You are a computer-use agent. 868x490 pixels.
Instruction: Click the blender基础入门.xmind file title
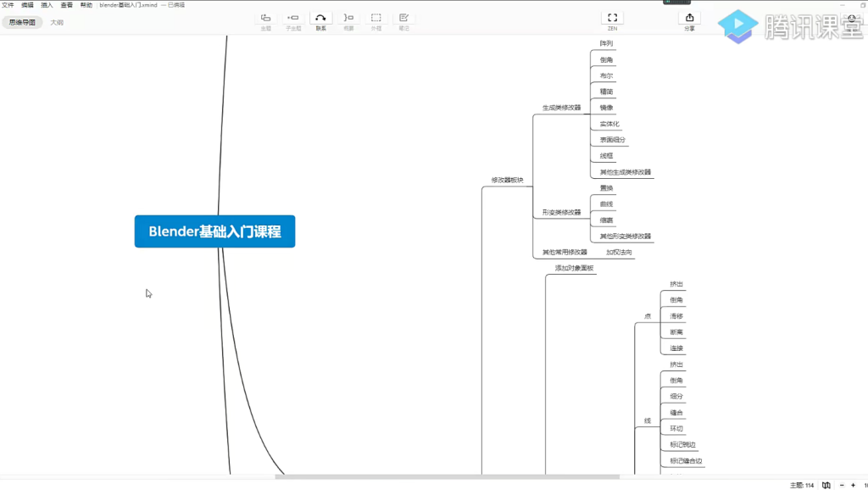click(x=128, y=5)
